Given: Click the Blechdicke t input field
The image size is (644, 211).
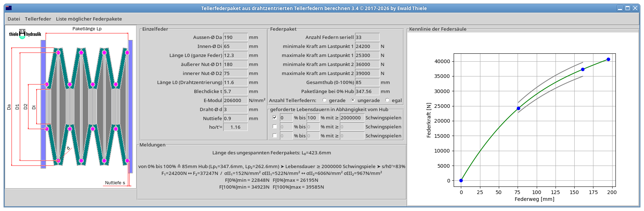Looking at the screenshot, I should click(x=235, y=91).
